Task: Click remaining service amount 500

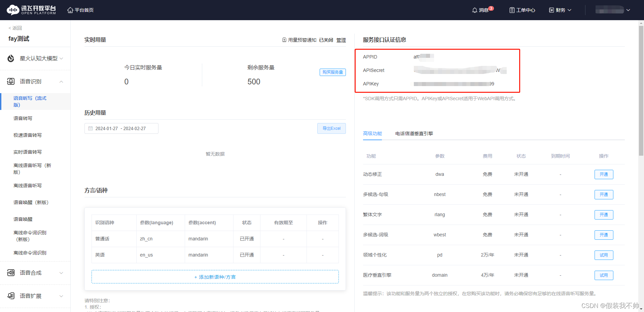Action: click(x=254, y=82)
